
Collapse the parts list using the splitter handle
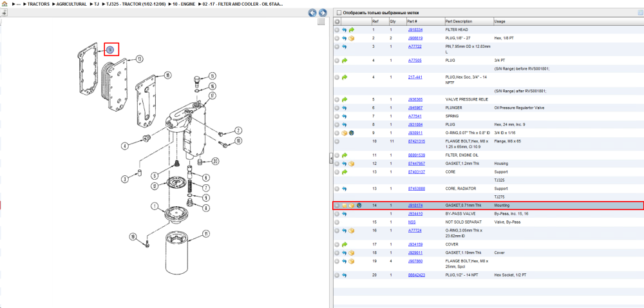pyautogui.click(x=331, y=159)
